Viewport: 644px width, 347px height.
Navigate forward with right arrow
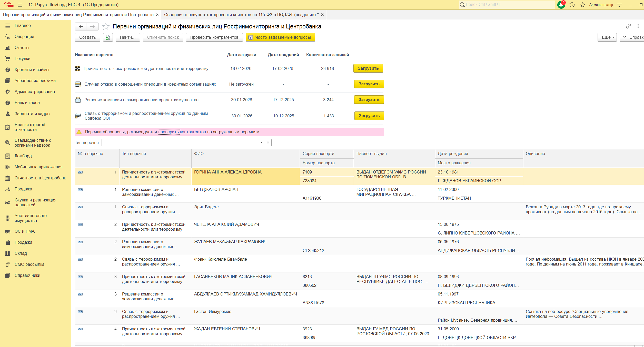(92, 27)
